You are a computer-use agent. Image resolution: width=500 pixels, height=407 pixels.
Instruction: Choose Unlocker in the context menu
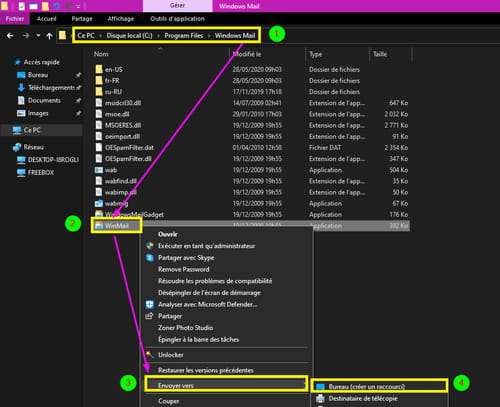(x=171, y=355)
